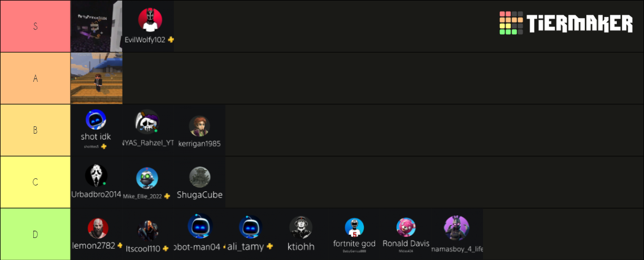Click the NYAS_Rahzel_YT skull avatar

(147, 122)
